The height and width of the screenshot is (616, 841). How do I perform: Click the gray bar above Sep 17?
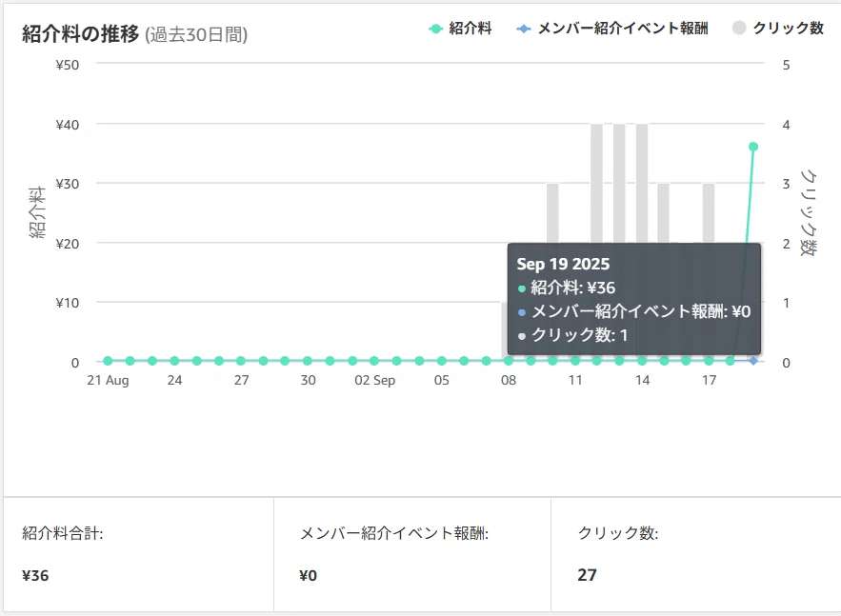coord(709,213)
